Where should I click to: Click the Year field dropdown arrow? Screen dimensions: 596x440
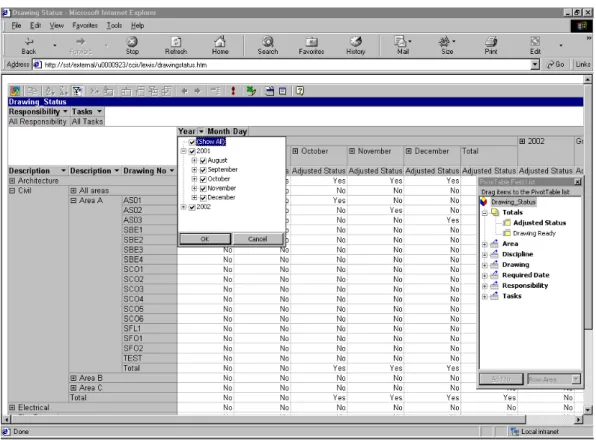click(201, 131)
